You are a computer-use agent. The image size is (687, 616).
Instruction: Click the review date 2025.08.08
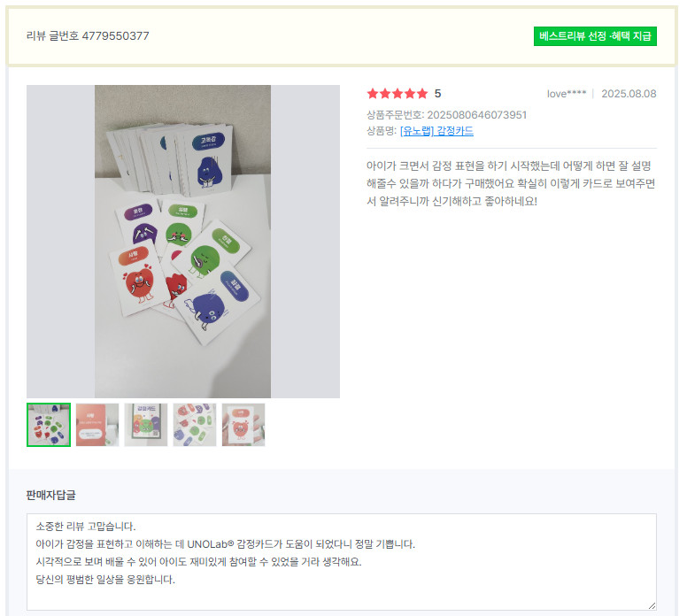tap(629, 94)
